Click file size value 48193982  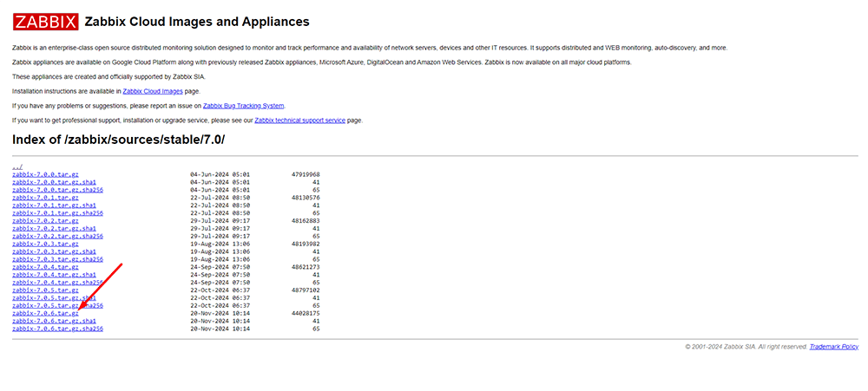pyautogui.click(x=306, y=244)
